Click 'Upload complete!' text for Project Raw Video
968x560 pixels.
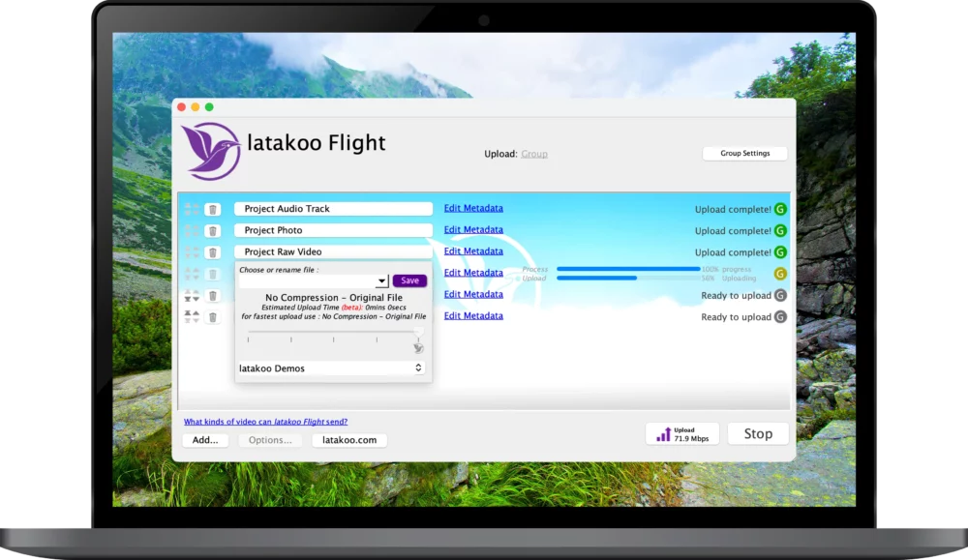pos(733,252)
